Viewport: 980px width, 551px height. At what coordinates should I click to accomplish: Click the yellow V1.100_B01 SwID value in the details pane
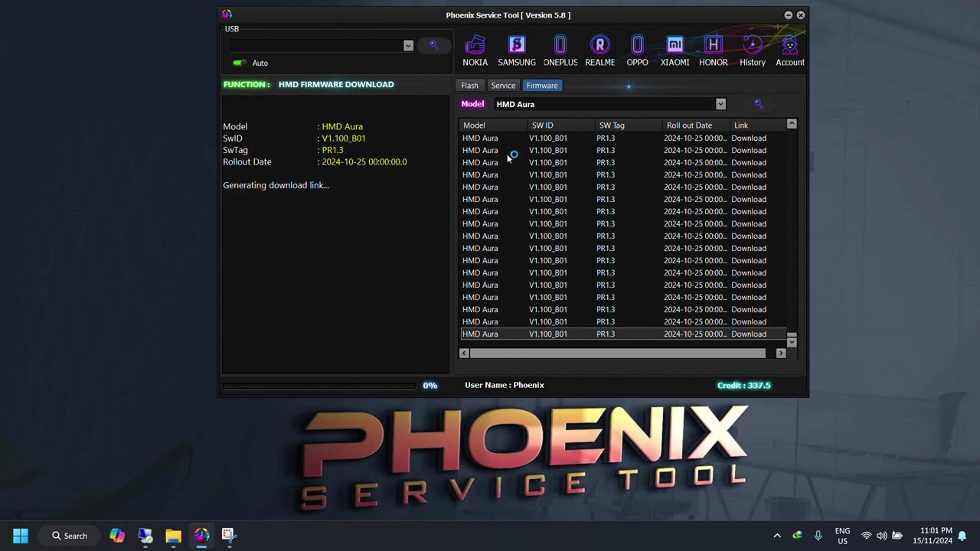pyautogui.click(x=344, y=139)
